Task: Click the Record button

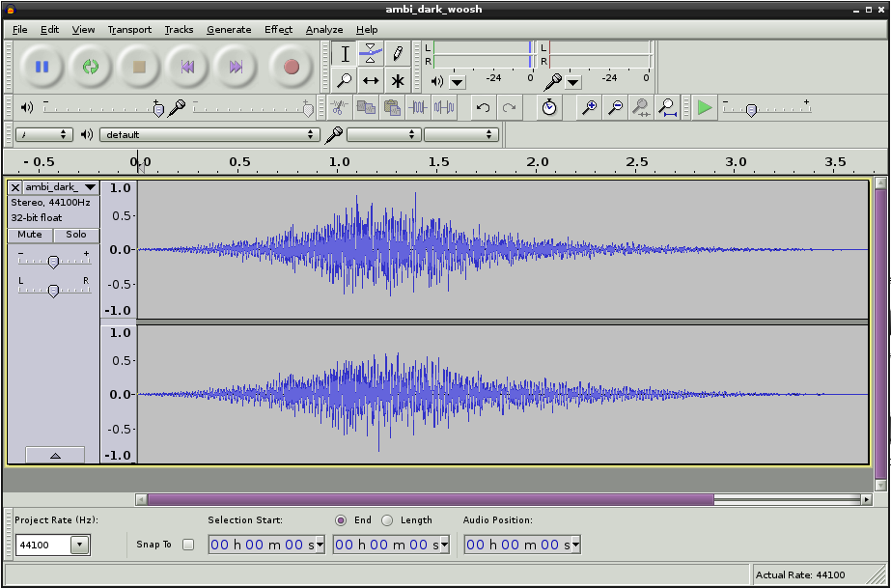Action: point(292,67)
